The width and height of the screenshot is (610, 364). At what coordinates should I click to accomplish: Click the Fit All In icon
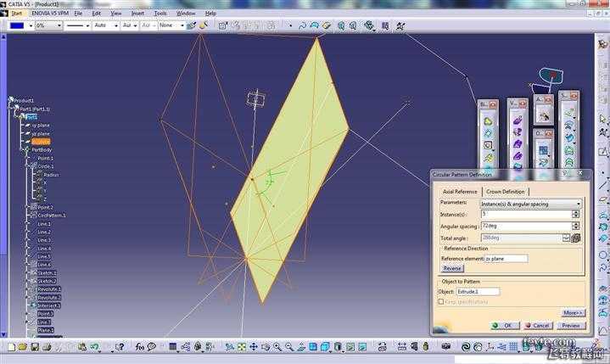[242, 346]
